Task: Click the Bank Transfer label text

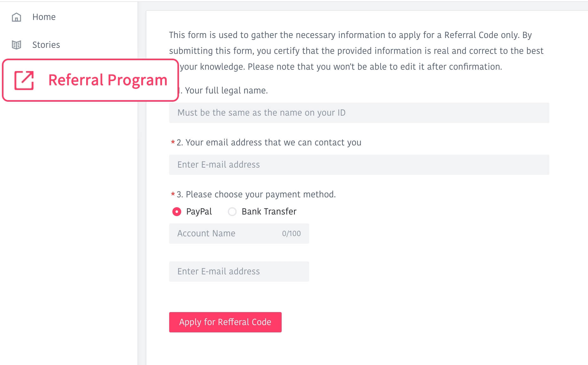Action: click(269, 212)
